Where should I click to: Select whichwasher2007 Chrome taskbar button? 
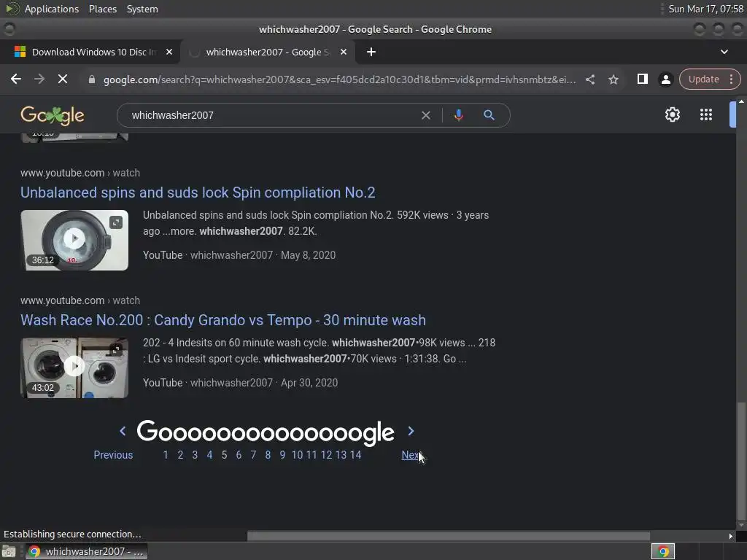click(x=86, y=551)
